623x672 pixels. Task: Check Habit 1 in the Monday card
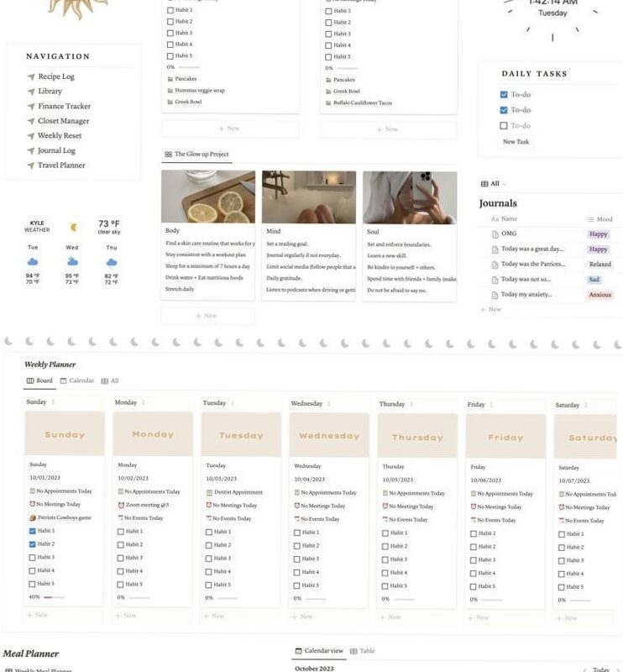pyautogui.click(x=120, y=531)
